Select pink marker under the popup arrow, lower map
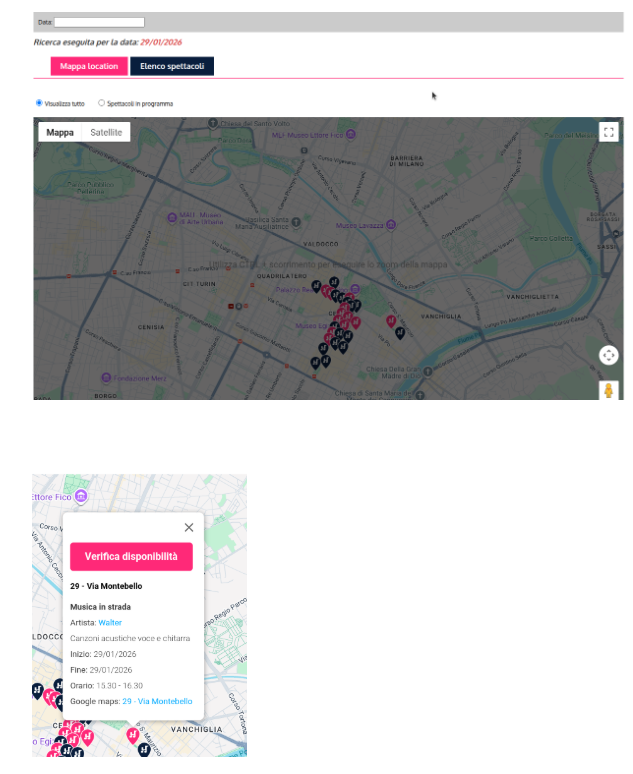Screen dimensions: 633x774 pos(132,735)
